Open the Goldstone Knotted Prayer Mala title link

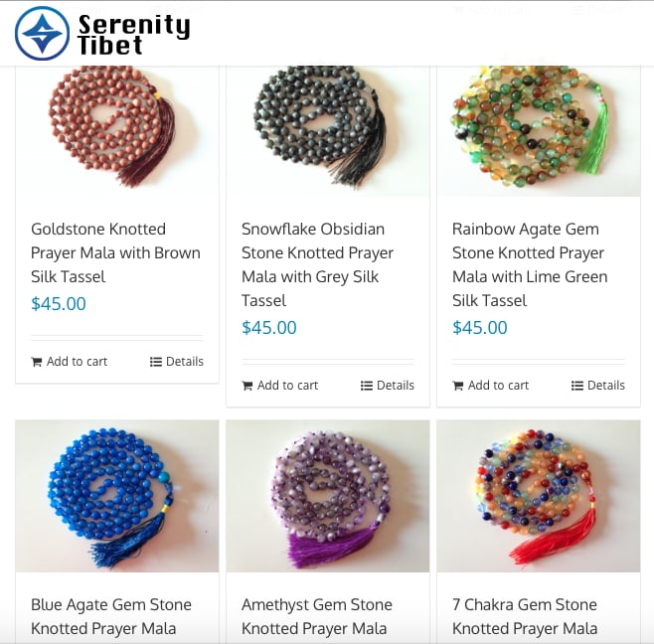[115, 252]
